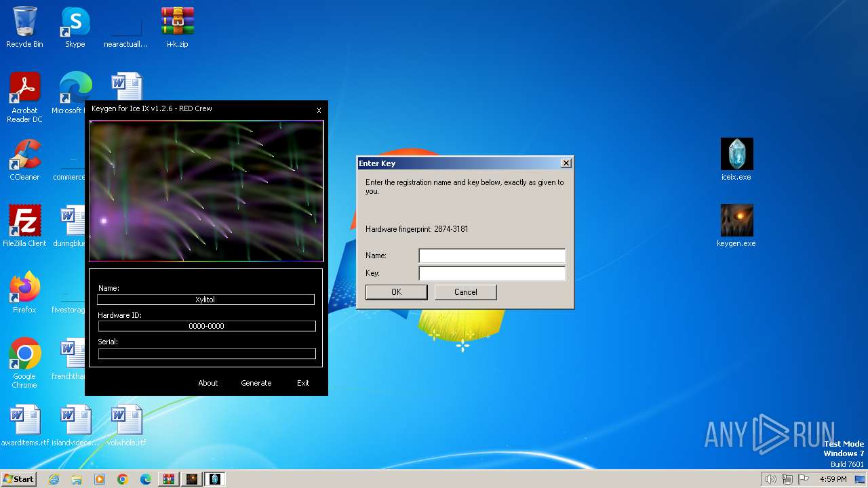Open Acrobat Reader DC shortcut
Screen dimensions: 868x488
24,98
